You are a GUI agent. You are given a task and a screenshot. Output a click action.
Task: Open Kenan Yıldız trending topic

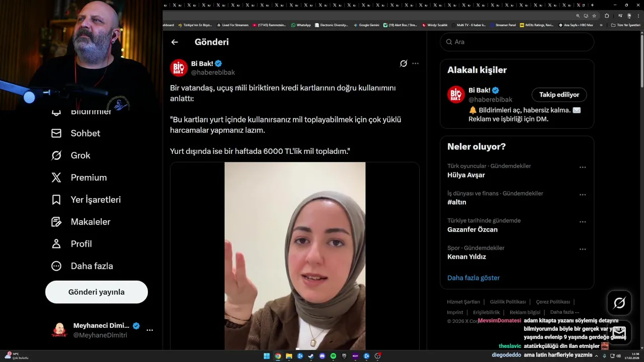coord(466,256)
